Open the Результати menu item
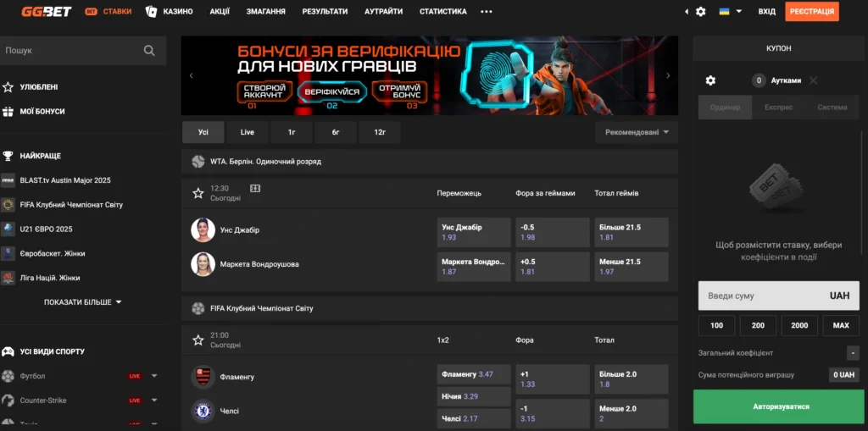This screenshot has width=868, height=431. (x=325, y=12)
